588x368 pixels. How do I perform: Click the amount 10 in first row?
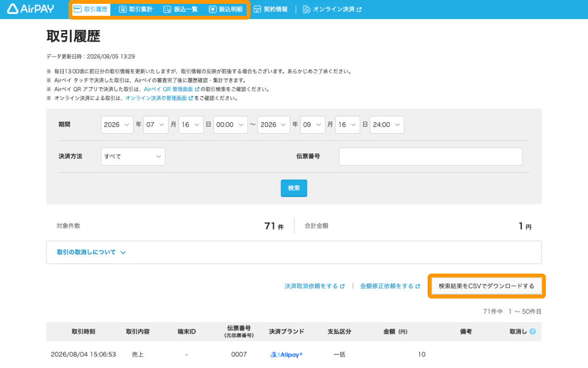[x=421, y=355]
